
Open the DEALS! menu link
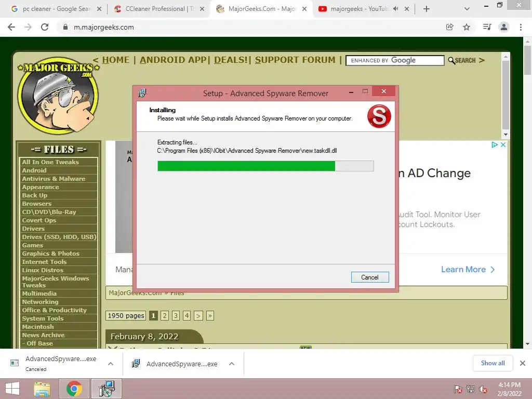click(x=231, y=60)
